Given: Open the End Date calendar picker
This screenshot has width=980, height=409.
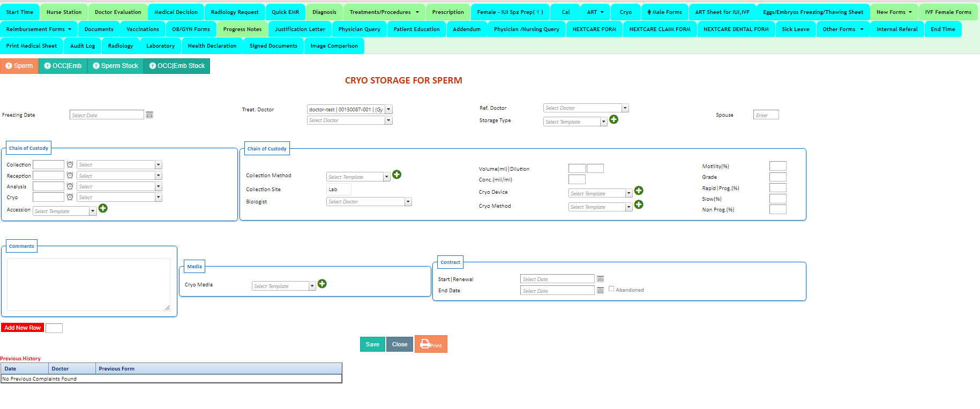Looking at the screenshot, I should coord(601,291).
